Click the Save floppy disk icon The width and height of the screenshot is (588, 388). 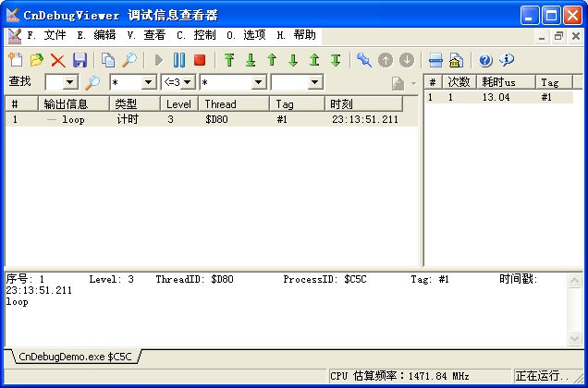click(x=80, y=60)
